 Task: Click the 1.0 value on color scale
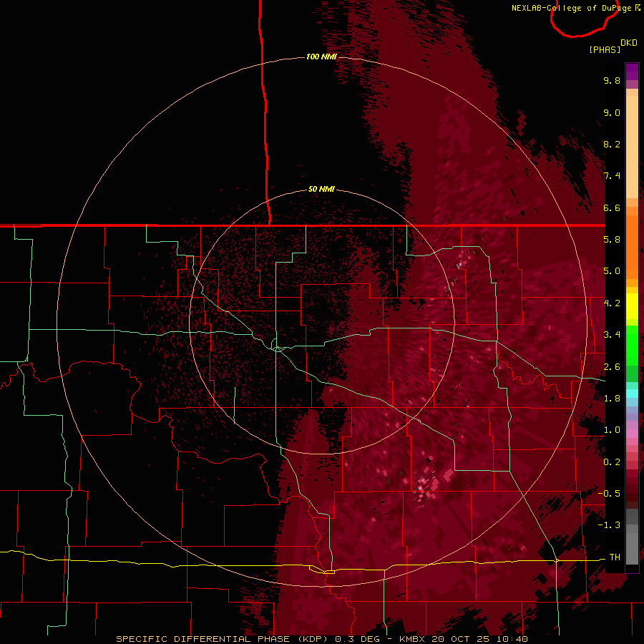tap(612, 430)
